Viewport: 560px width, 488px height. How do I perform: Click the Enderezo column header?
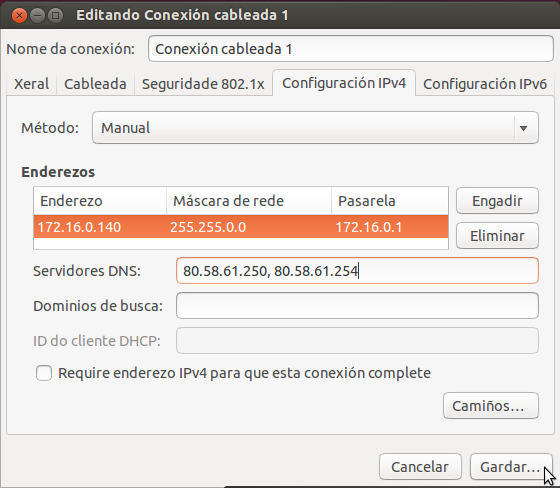tap(100, 201)
